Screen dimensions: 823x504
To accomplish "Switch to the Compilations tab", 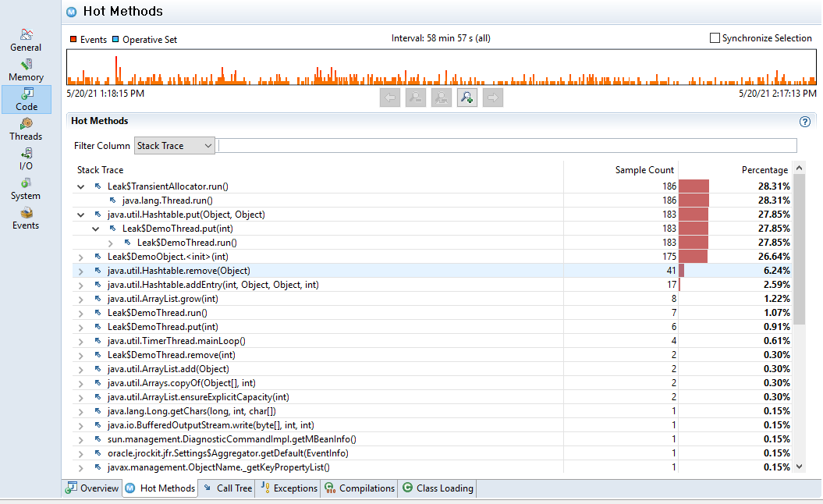I will (x=360, y=488).
